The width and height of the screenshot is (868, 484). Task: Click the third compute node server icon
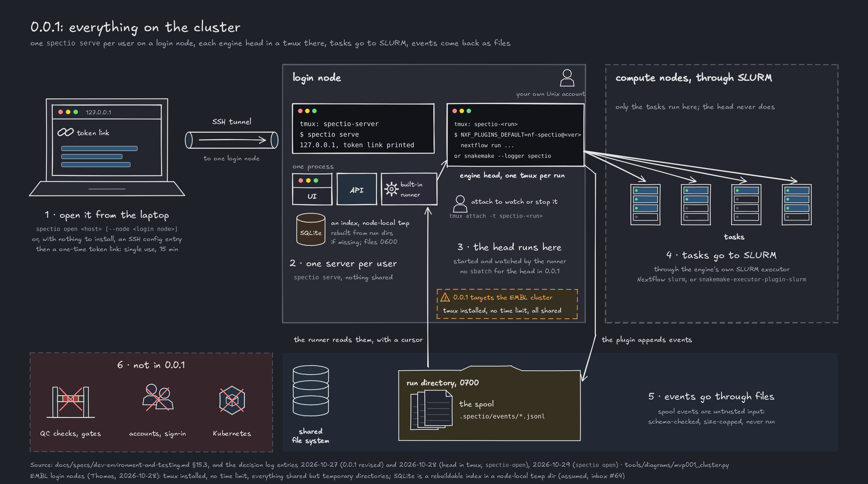point(746,204)
